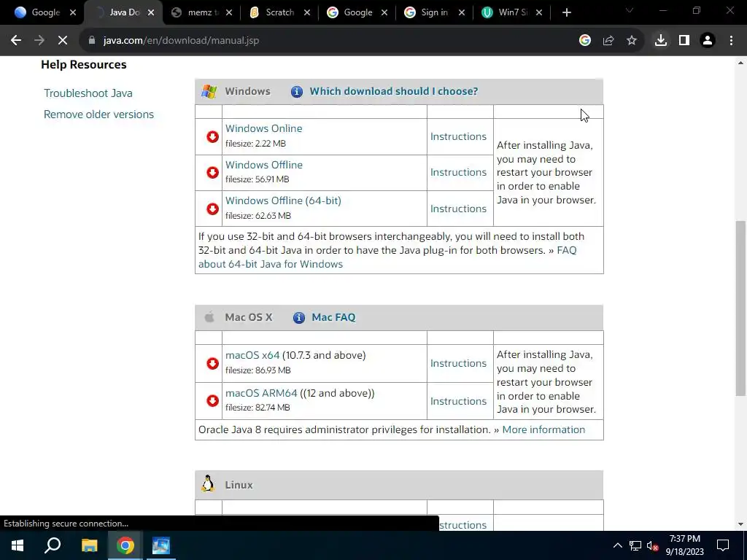The width and height of the screenshot is (747, 560).
Task: Open File Explorer from the taskbar
Action: click(x=89, y=545)
